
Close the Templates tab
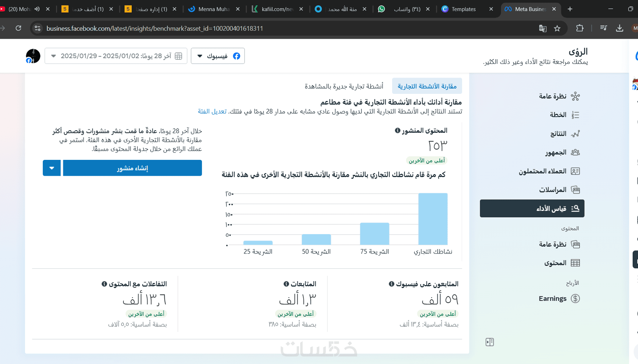point(491,9)
